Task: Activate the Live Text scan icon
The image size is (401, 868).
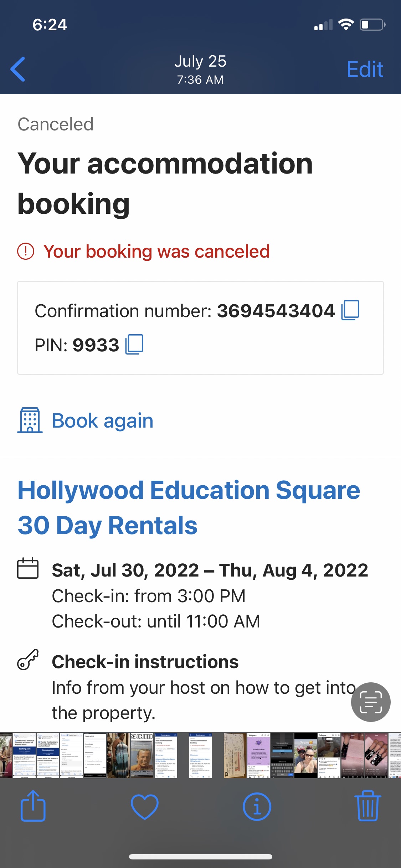Action: (x=371, y=702)
